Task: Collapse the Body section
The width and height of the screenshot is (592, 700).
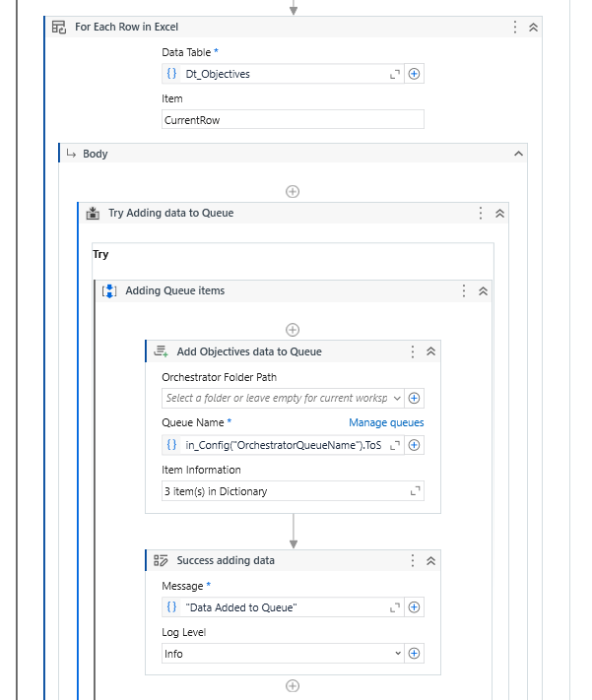Action: coord(518,154)
